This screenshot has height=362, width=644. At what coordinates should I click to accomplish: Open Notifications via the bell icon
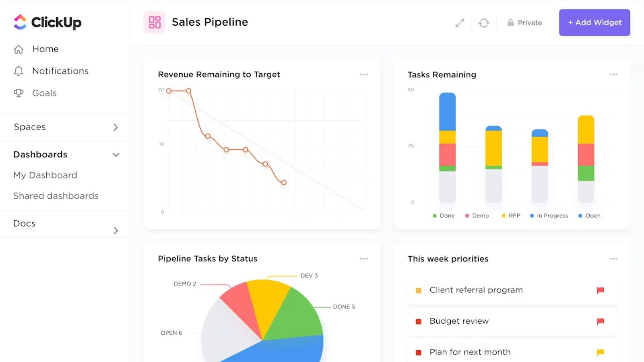[18, 71]
